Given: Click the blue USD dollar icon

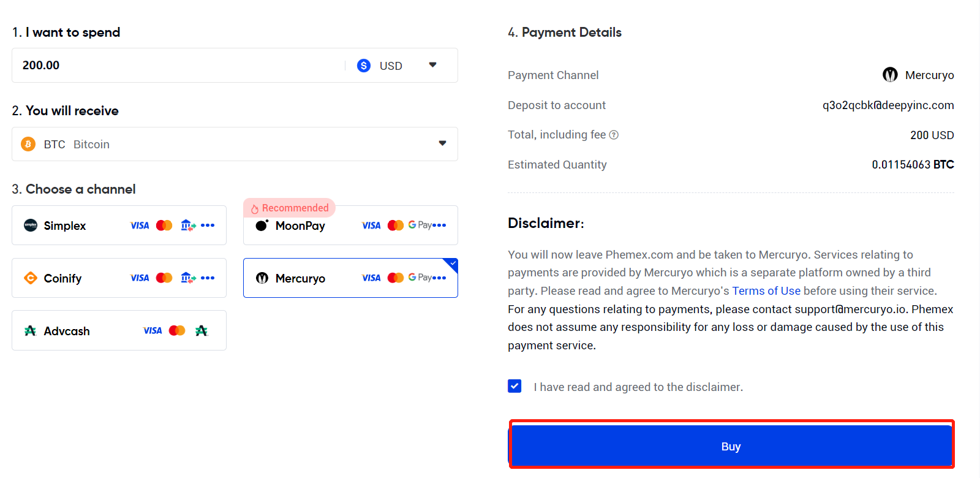Looking at the screenshot, I should pos(364,66).
